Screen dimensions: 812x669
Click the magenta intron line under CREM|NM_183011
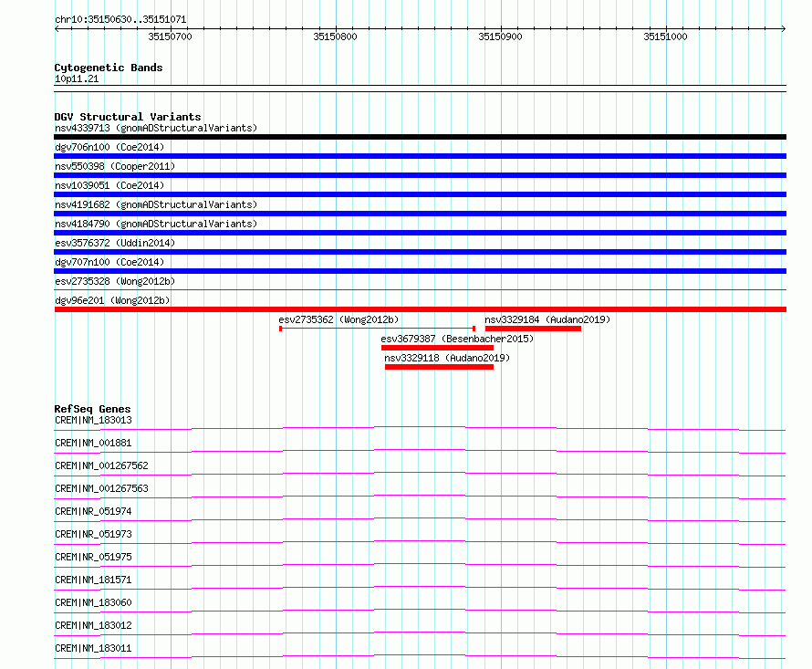(x=420, y=655)
